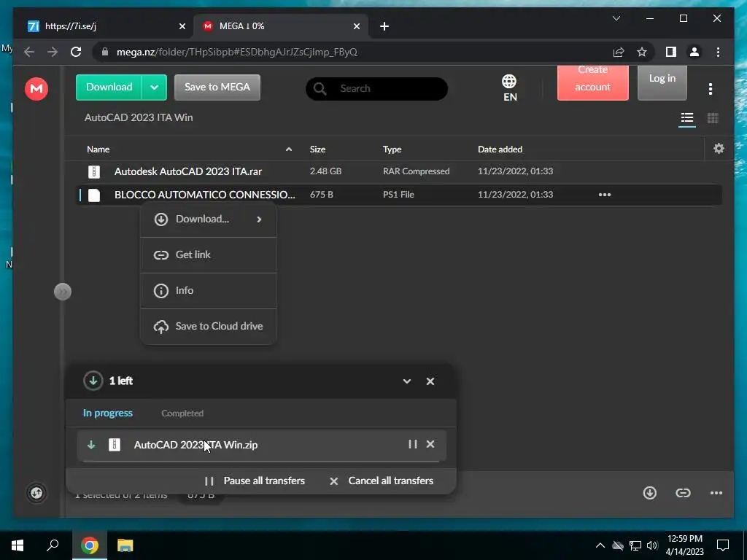Switch to list view icon
The height and width of the screenshot is (560, 747).
pyautogui.click(x=687, y=117)
